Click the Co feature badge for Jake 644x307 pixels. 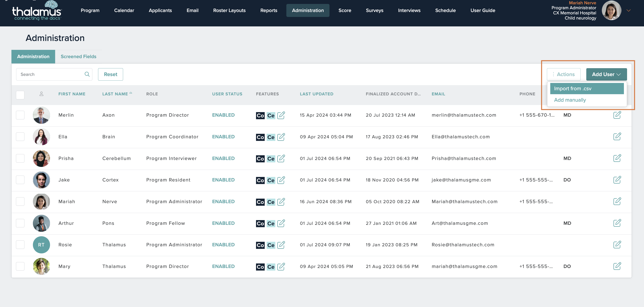260,180
